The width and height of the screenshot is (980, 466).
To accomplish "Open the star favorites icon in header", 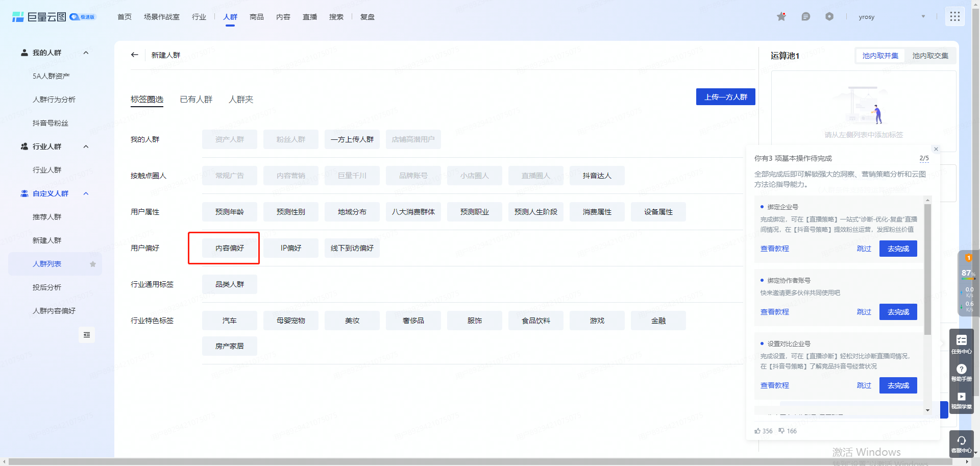I will (x=781, y=17).
